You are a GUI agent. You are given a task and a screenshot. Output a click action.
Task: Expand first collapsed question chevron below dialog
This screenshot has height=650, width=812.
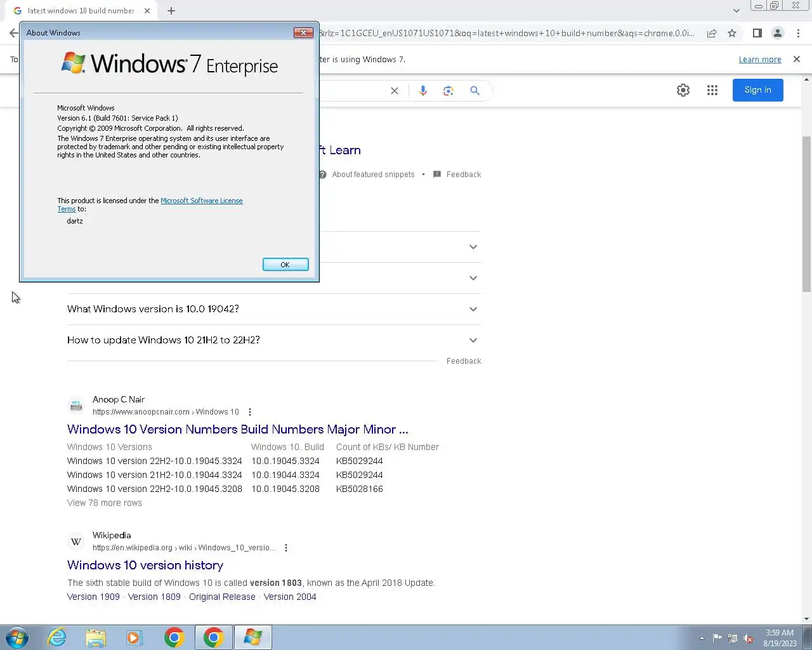pyautogui.click(x=473, y=247)
